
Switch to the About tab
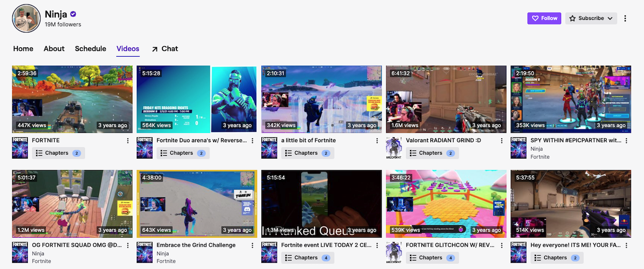(54, 49)
